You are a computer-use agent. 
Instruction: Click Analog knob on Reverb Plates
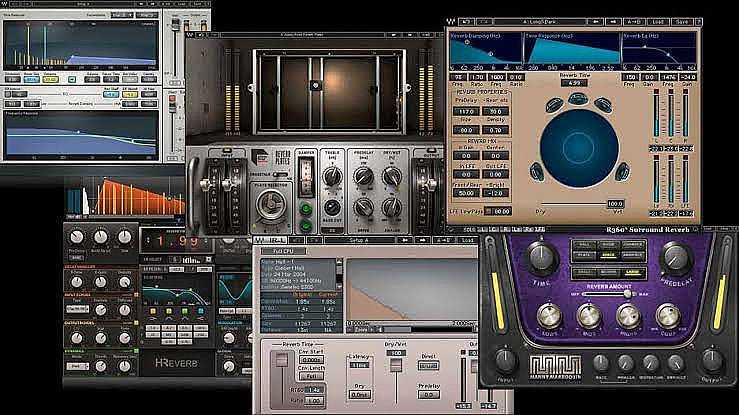[392, 207]
